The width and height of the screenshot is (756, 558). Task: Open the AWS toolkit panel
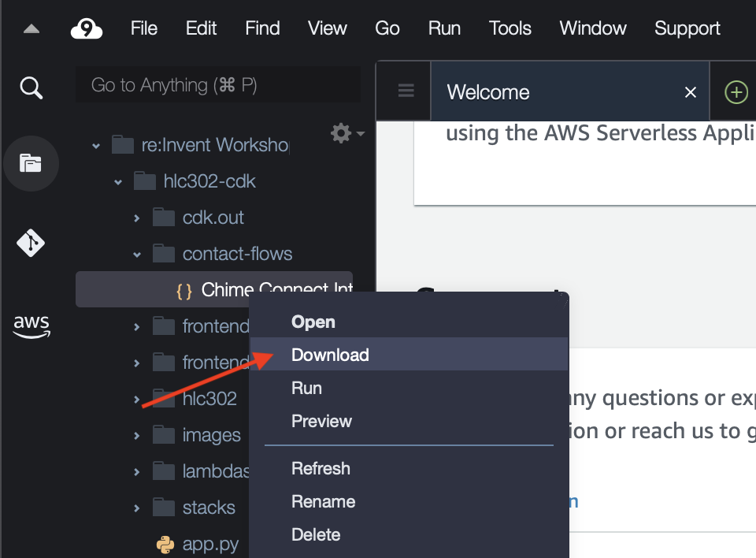click(x=31, y=325)
